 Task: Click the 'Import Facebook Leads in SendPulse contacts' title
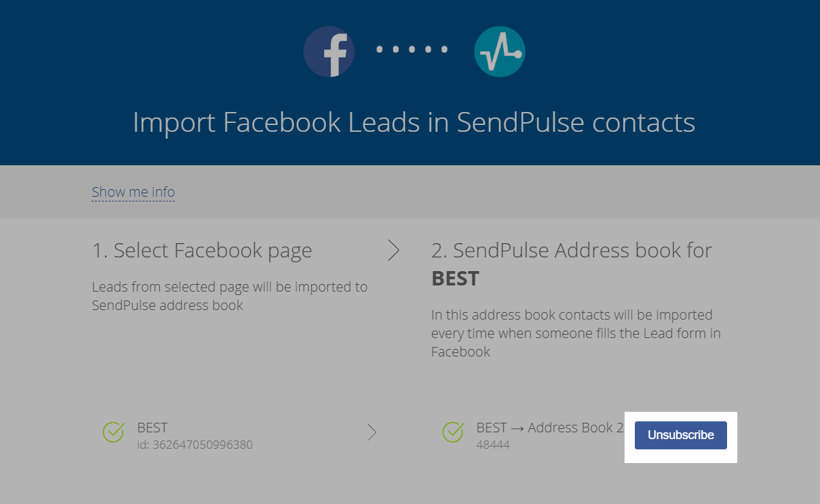click(x=413, y=122)
